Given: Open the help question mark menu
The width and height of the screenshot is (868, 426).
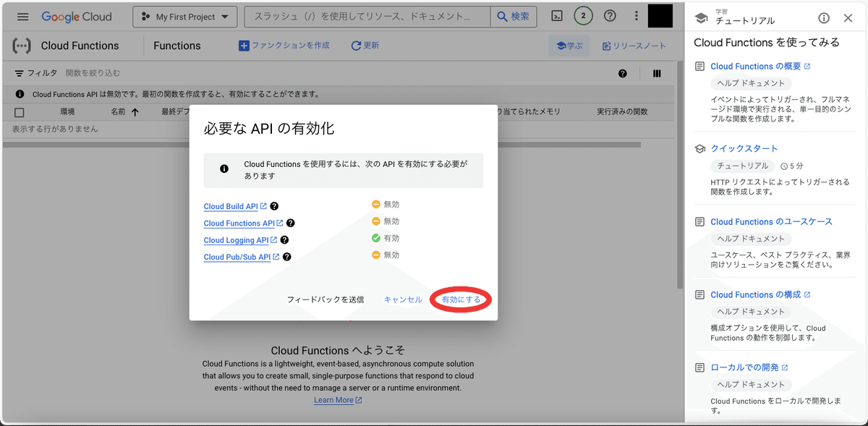Looking at the screenshot, I should click(x=610, y=17).
